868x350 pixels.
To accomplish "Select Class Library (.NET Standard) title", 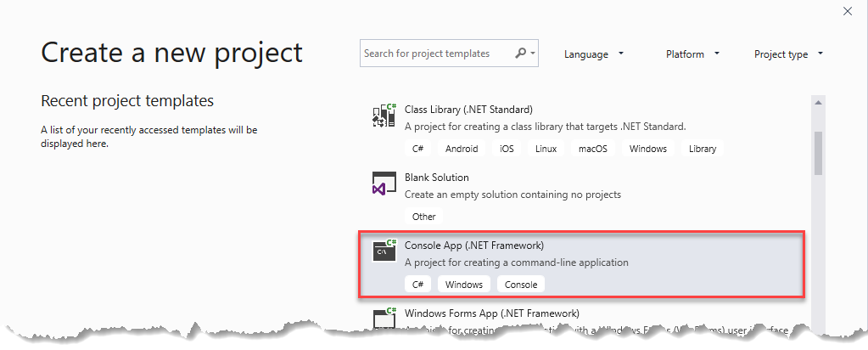I will pyautogui.click(x=468, y=110).
